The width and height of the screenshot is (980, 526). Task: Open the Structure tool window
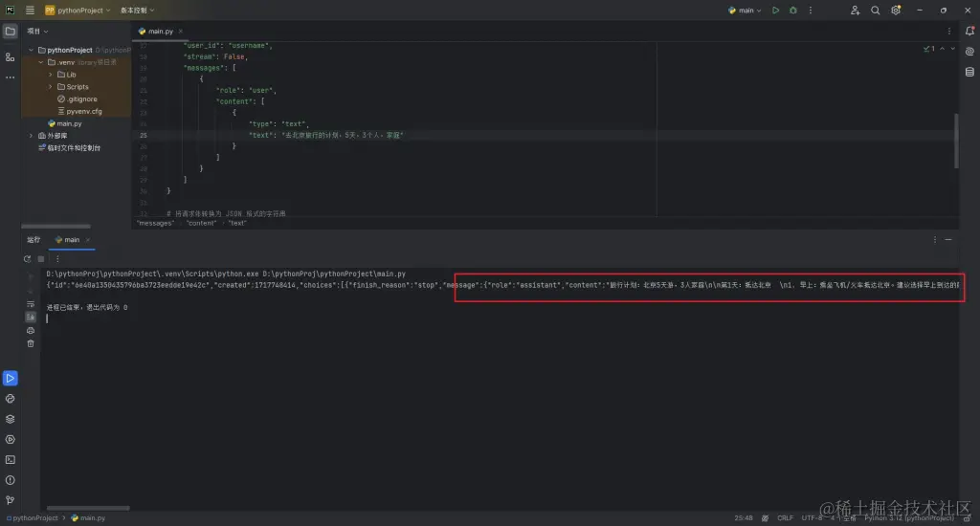10,56
